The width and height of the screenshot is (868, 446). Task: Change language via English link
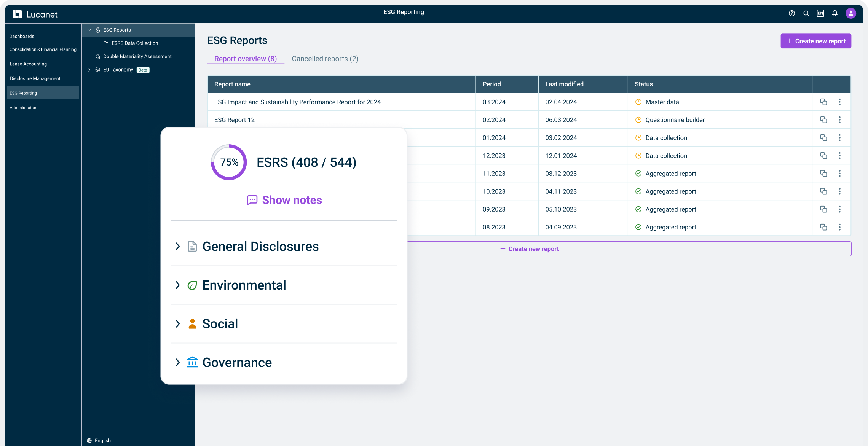[103, 441]
